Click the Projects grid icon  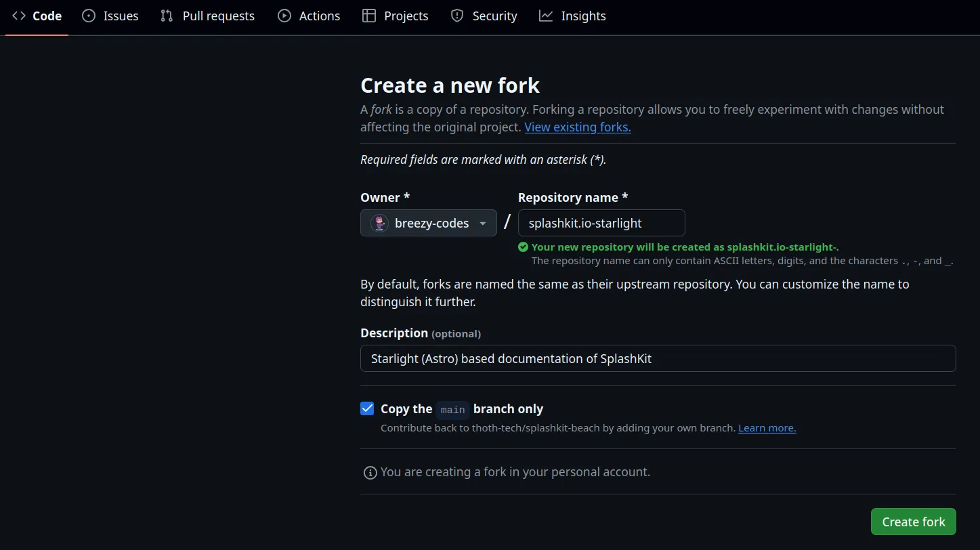tap(368, 16)
